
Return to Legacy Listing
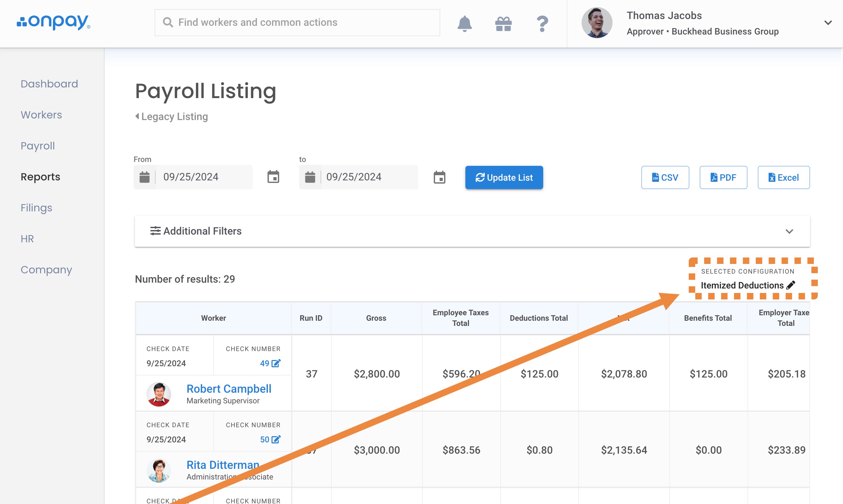click(x=171, y=116)
